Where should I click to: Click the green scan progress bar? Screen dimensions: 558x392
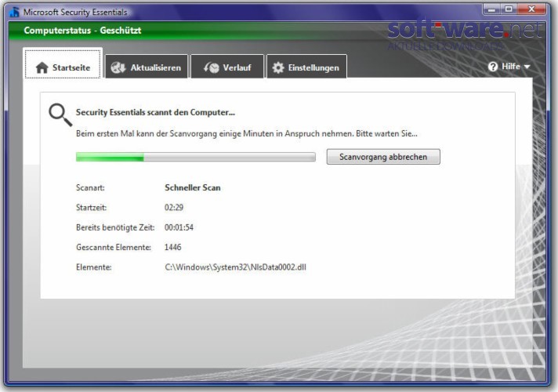(196, 157)
